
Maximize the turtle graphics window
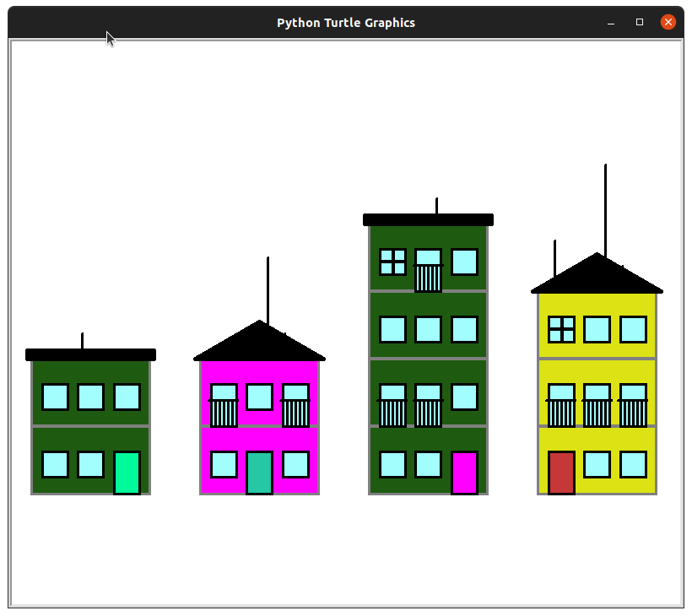coord(640,23)
